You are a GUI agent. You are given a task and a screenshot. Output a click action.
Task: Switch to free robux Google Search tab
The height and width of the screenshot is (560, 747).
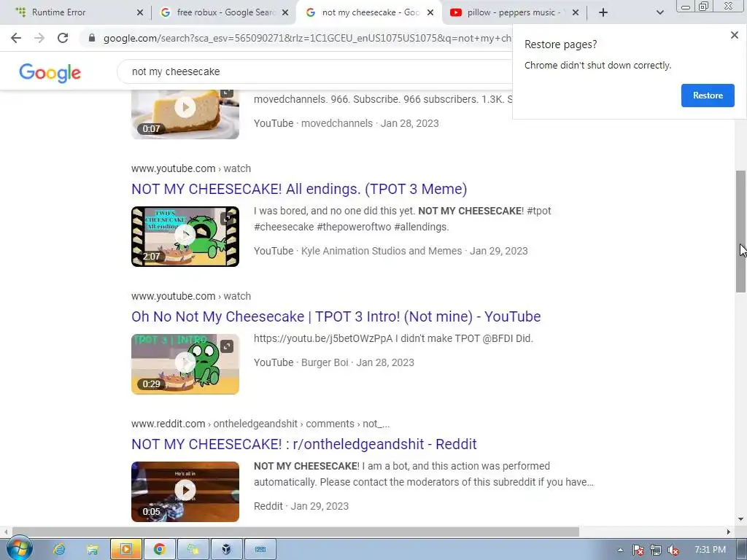(x=225, y=12)
